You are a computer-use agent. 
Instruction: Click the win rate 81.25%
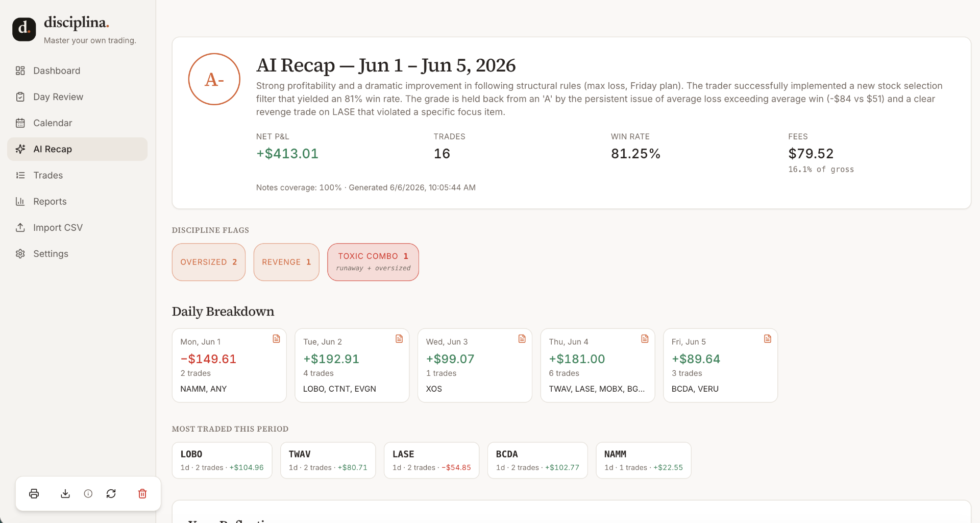tap(635, 154)
